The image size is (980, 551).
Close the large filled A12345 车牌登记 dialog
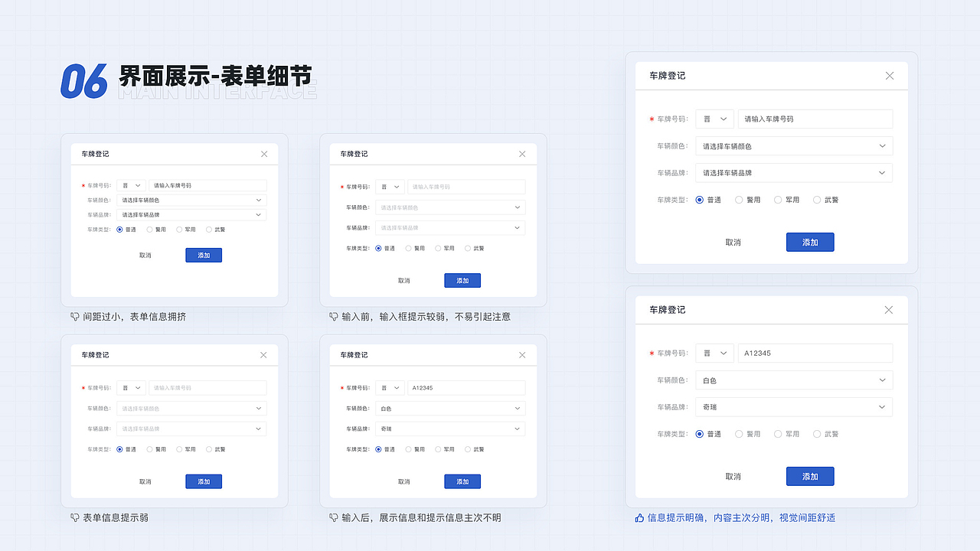[x=889, y=310]
